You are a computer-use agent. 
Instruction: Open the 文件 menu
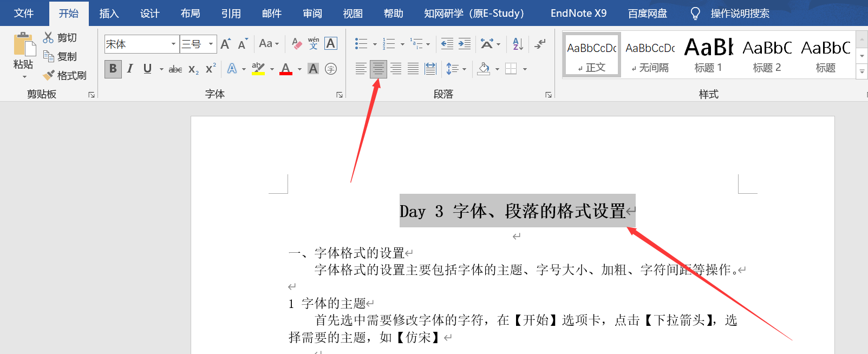click(24, 13)
